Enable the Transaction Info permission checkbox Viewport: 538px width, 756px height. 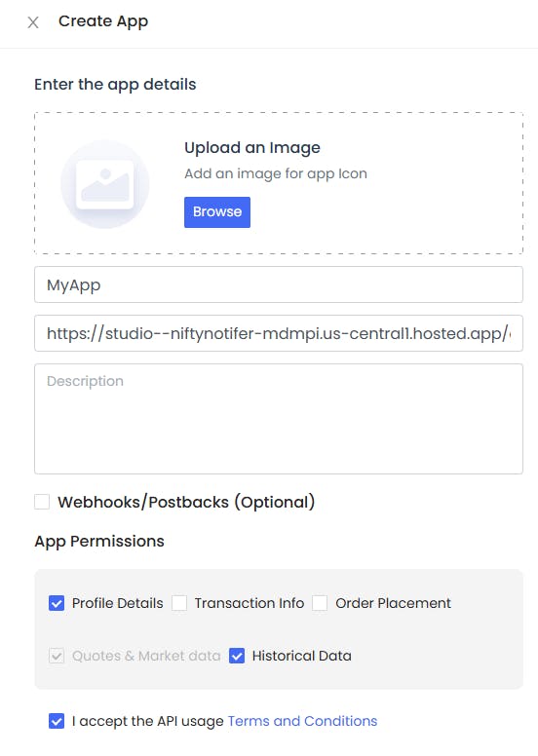click(x=179, y=603)
